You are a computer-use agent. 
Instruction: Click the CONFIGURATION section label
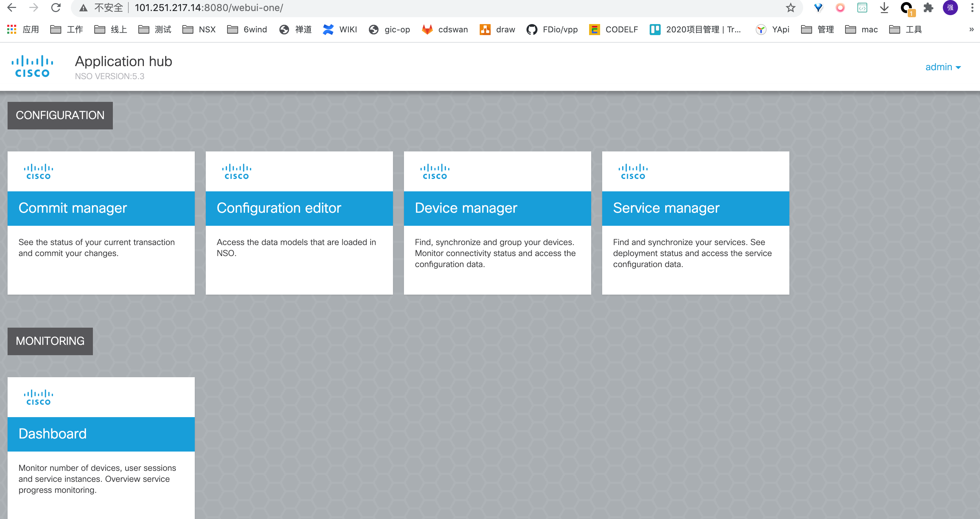(x=60, y=115)
